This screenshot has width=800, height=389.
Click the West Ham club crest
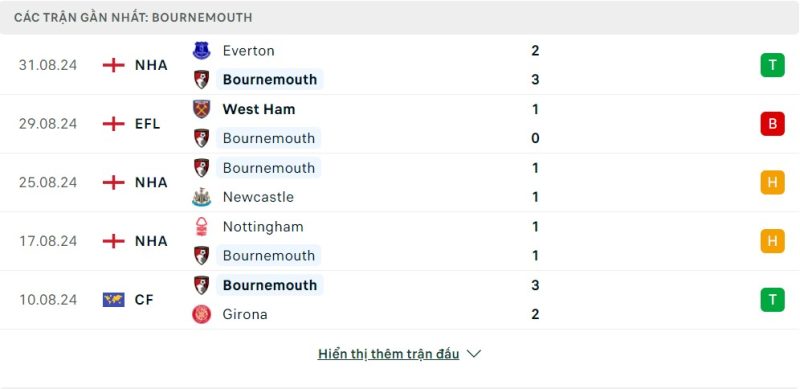[x=202, y=109]
